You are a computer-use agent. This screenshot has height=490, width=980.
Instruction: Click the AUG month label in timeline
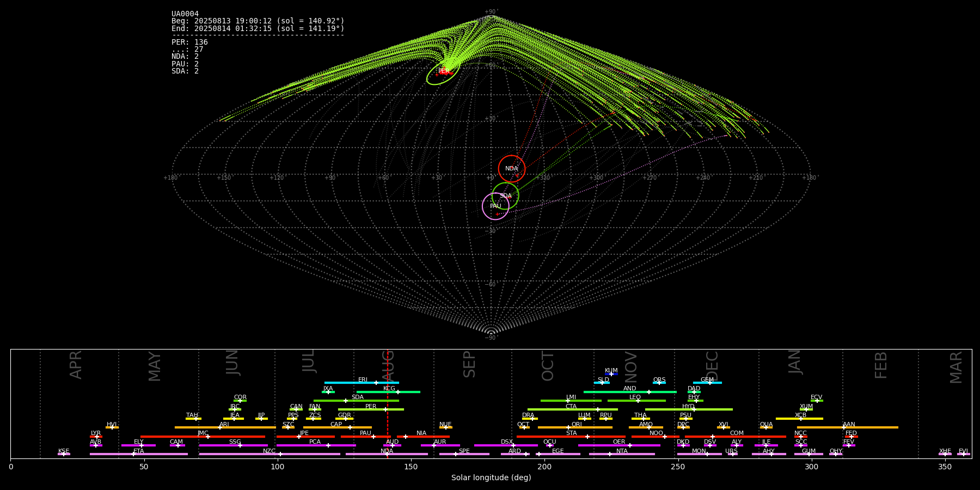click(x=388, y=366)
